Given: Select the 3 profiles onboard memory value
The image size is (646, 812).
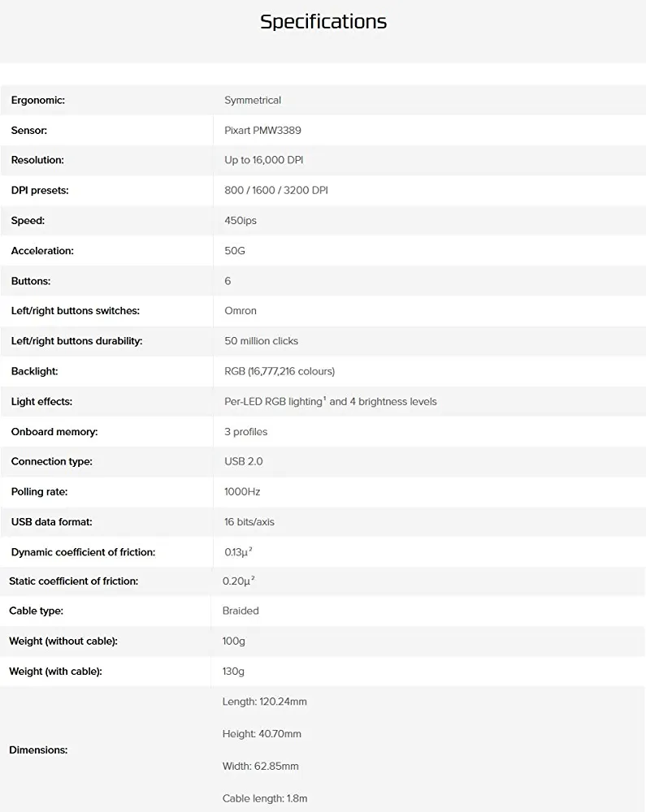Looking at the screenshot, I should pyautogui.click(x=245, y=431).
